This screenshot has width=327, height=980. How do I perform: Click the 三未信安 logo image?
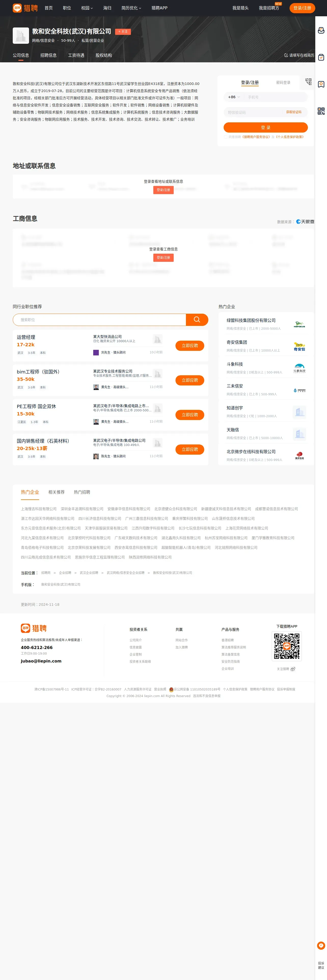[x=299, y=390]
